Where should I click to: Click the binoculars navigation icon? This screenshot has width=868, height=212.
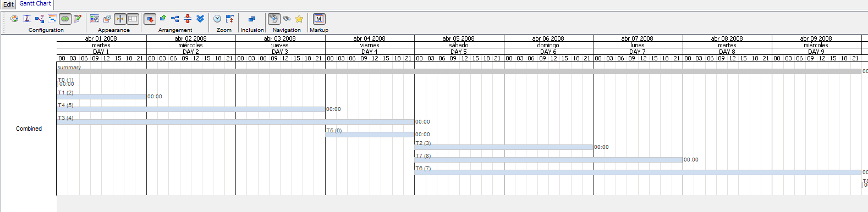click(287, 19)
